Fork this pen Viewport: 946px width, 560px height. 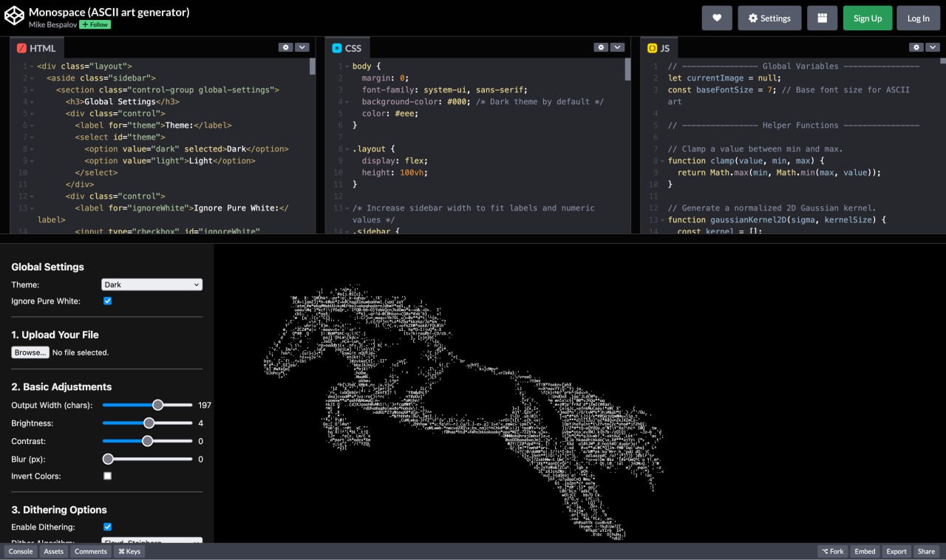click(833, 551)
